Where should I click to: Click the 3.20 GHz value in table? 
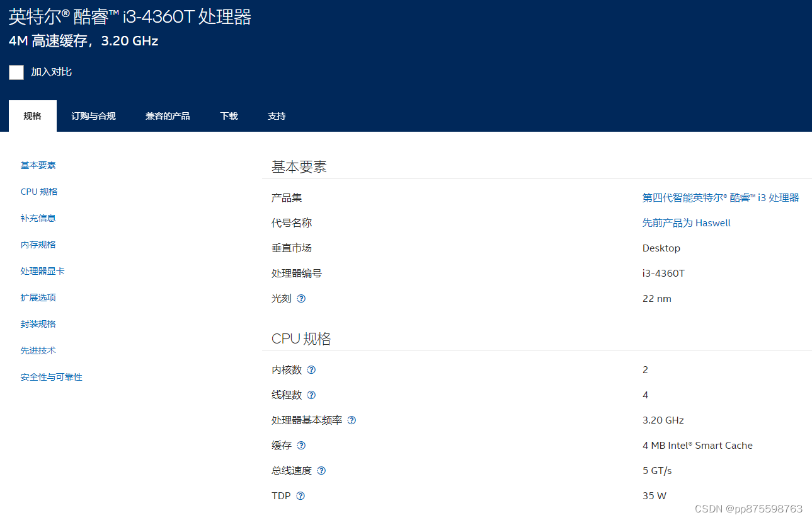click(x=663, y=420)
